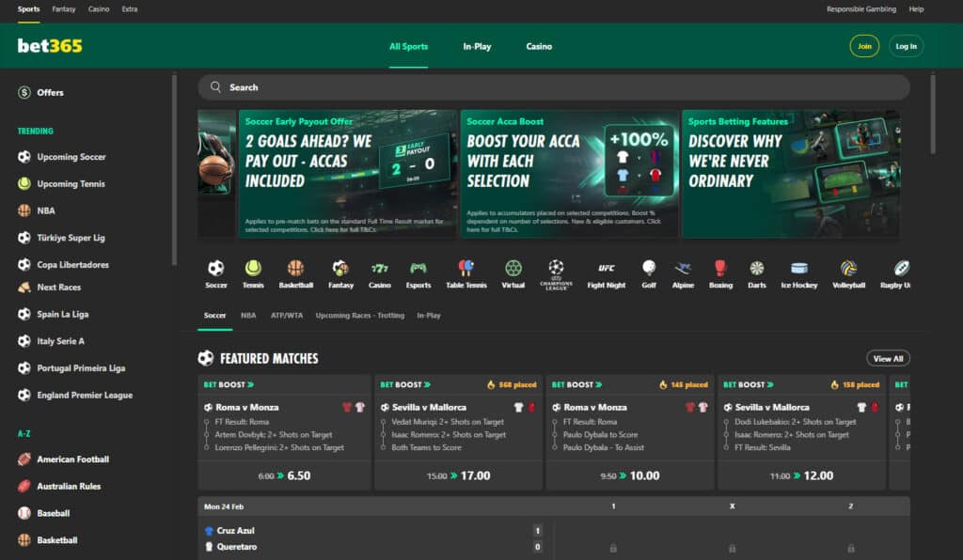This screenshot has width=963, height=560.
Task: Click the Join button
Action: click(864, 45)
